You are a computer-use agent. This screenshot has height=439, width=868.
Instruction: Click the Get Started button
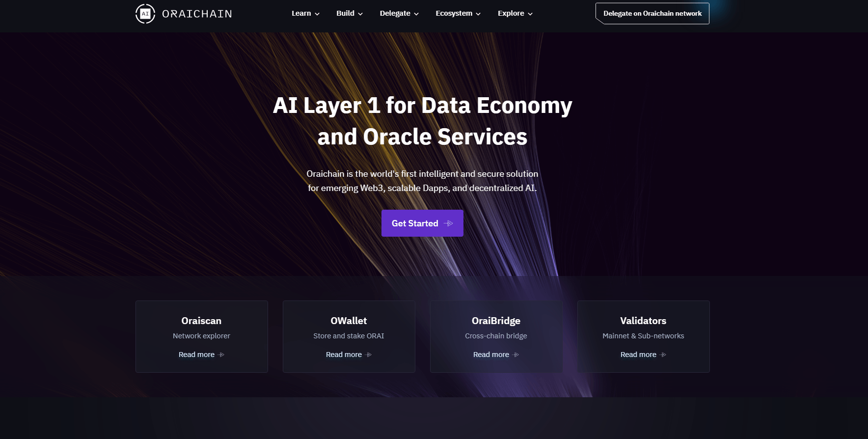422,223
